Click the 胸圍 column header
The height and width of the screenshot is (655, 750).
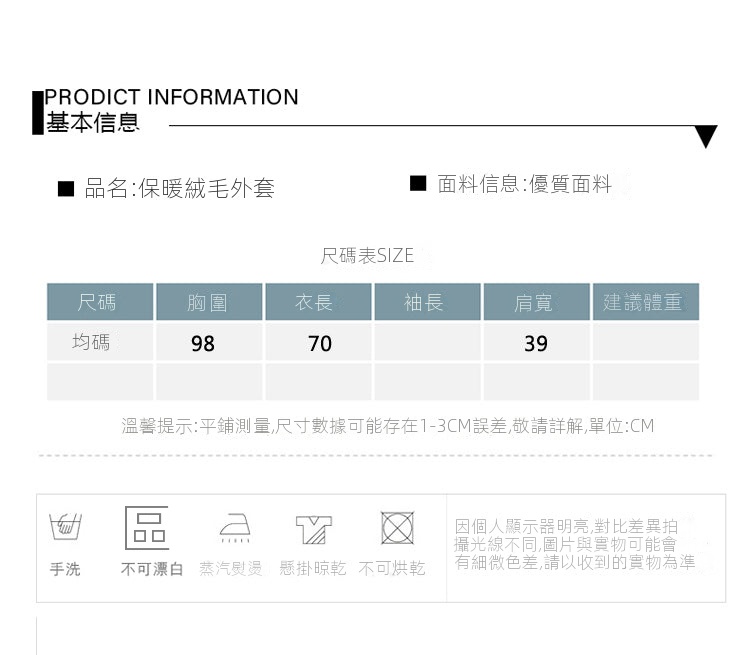coord(209,302)
